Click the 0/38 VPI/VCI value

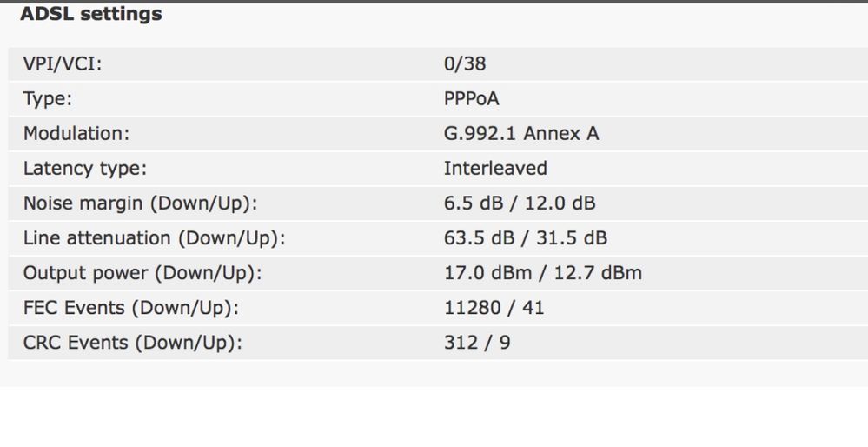465,63
